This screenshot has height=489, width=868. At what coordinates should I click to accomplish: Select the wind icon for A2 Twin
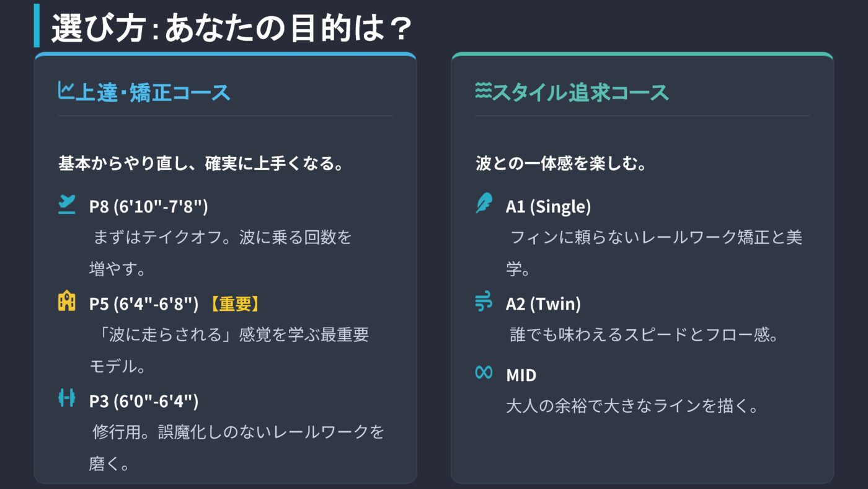pos(484,302)
